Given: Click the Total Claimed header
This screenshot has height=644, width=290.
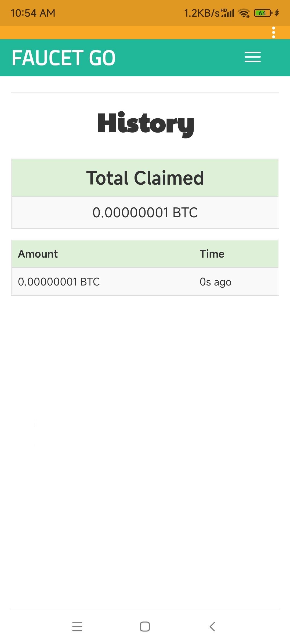Looking at the screenshot, I should (145, 178).
